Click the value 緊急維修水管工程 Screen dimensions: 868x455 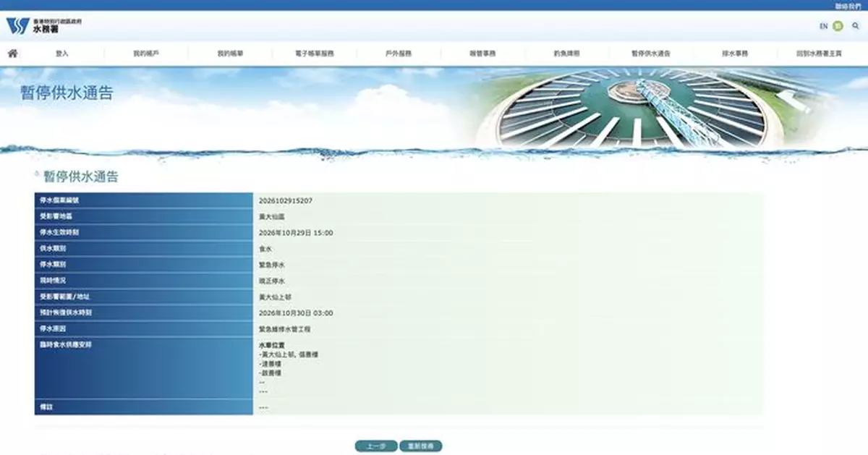[285, 329]
